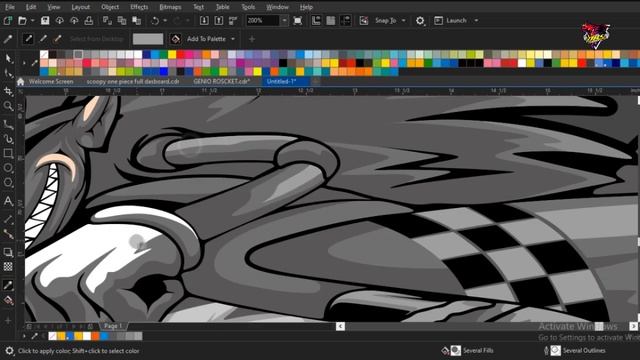Select the Color Eyedropper tool in toolbox

coord(8,285)
